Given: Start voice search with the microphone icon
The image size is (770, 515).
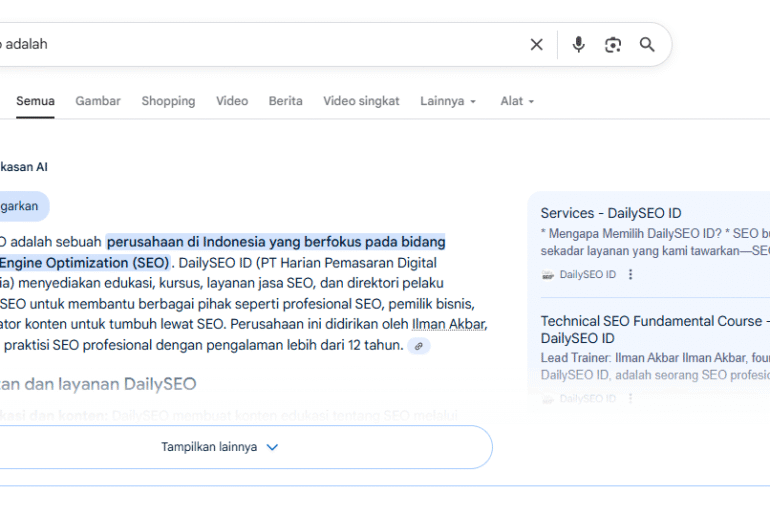Looking at the screenshot, I should pos(578,45).
